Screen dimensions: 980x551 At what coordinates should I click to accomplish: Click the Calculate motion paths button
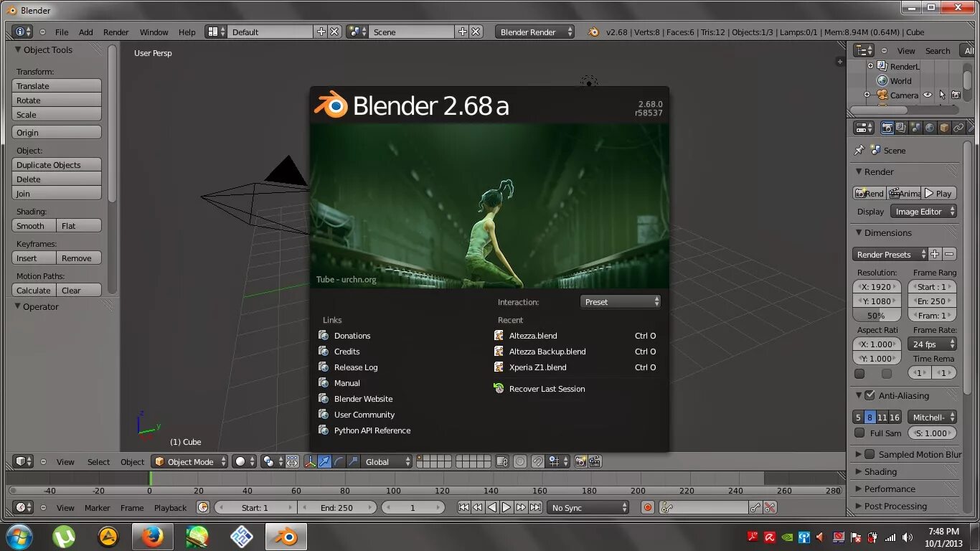coord(34,291)
